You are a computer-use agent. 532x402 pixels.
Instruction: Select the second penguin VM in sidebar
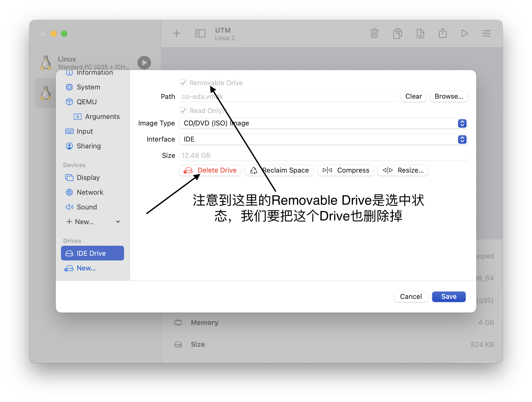pos(46,93)
